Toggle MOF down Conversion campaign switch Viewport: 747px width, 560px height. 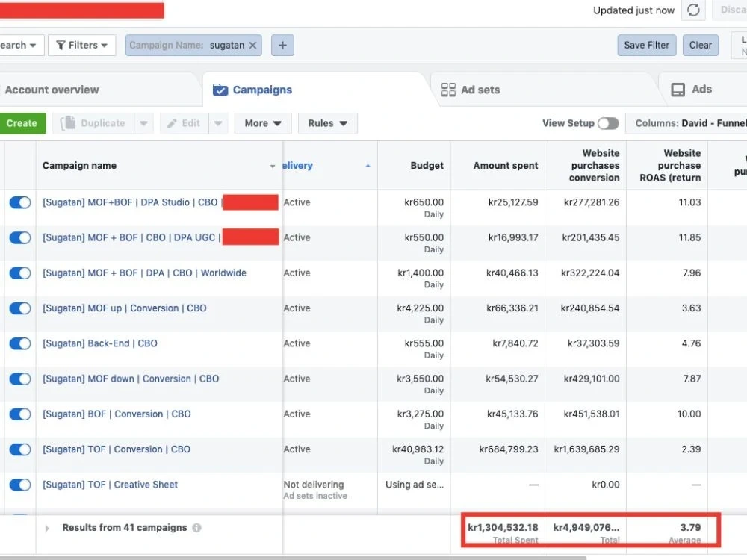(x=20, y=379)
